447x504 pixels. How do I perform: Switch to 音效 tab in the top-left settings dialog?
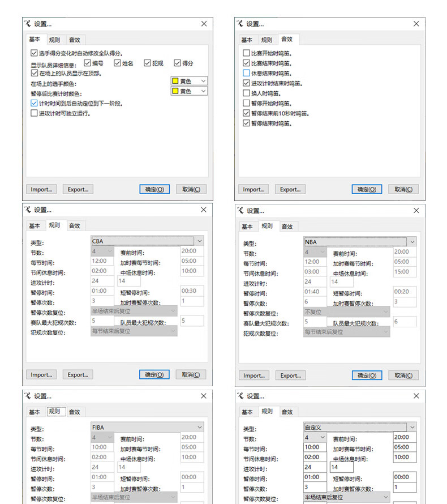[75, 40]
